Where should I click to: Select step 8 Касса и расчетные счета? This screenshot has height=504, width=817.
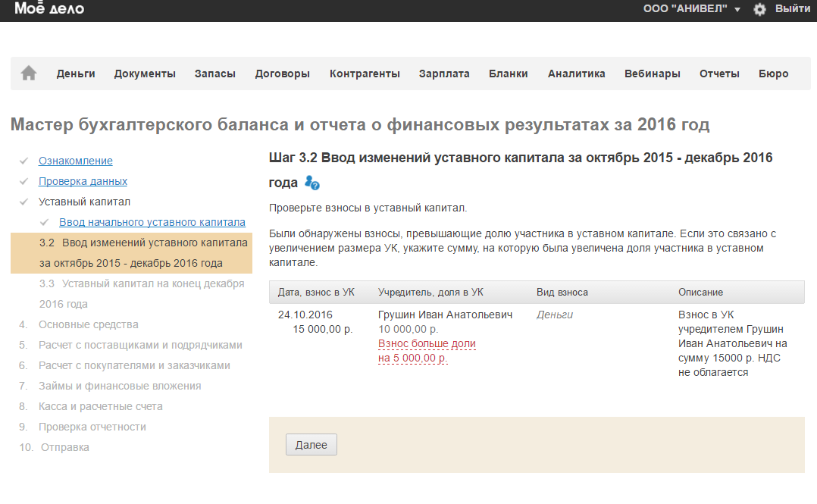point(91,406)
